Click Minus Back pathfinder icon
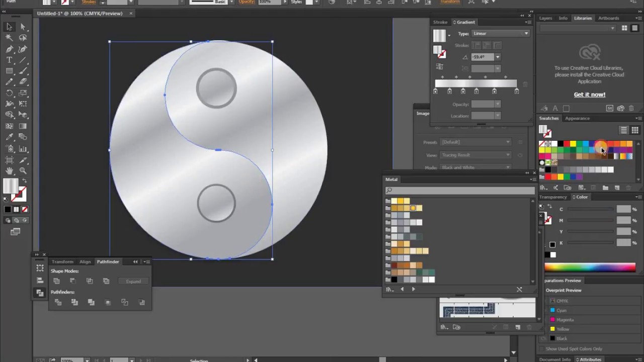The height and width of the screenshot is (362, 644). click(141, 302)
